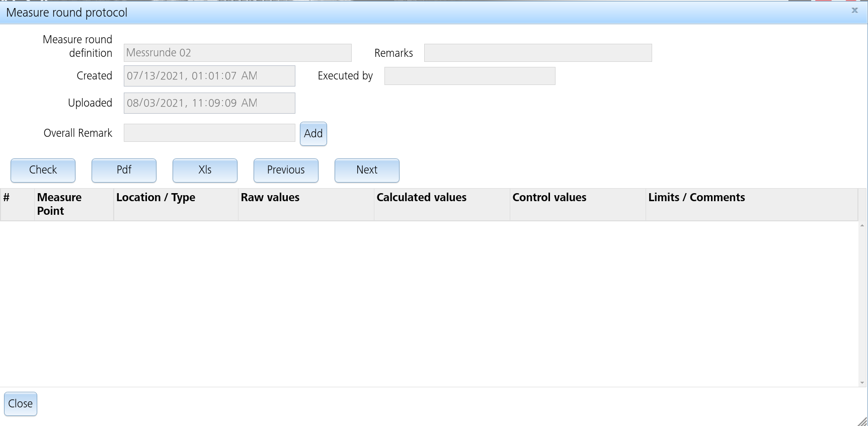The width and height of the screenshot is (868, 426).
Task: Click the Measure round protocol title
Action: [66, 13]
